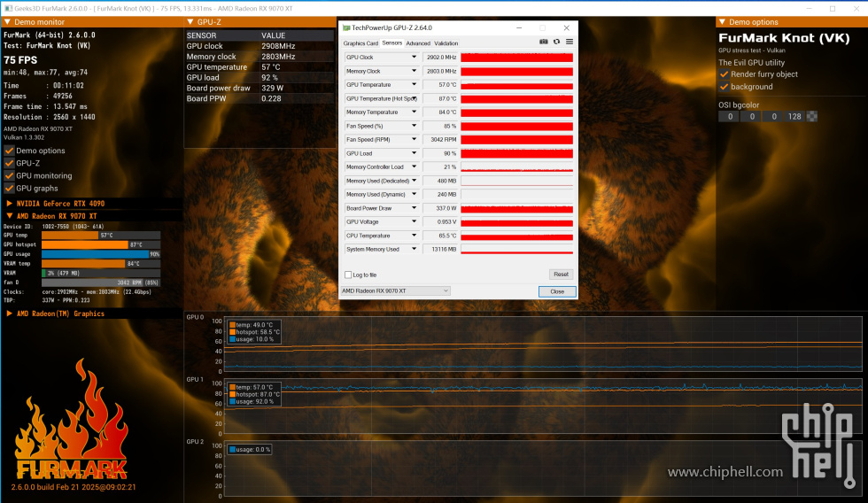This screenshot has height=503, width=868.
Task: Open the Fan Speed (%) sensor dropdown
Action: (414, 126)
